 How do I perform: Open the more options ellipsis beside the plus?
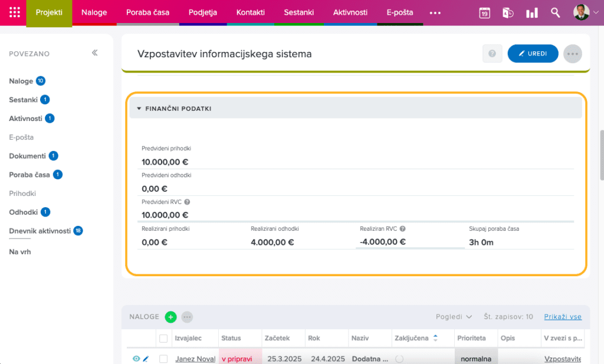187,317
